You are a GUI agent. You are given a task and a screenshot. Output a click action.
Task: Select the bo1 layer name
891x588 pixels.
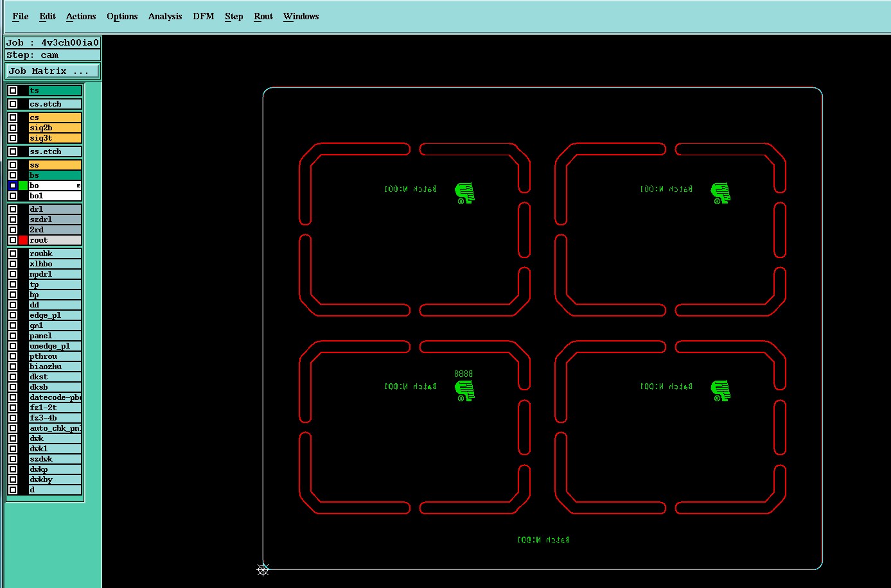point(55,196)
